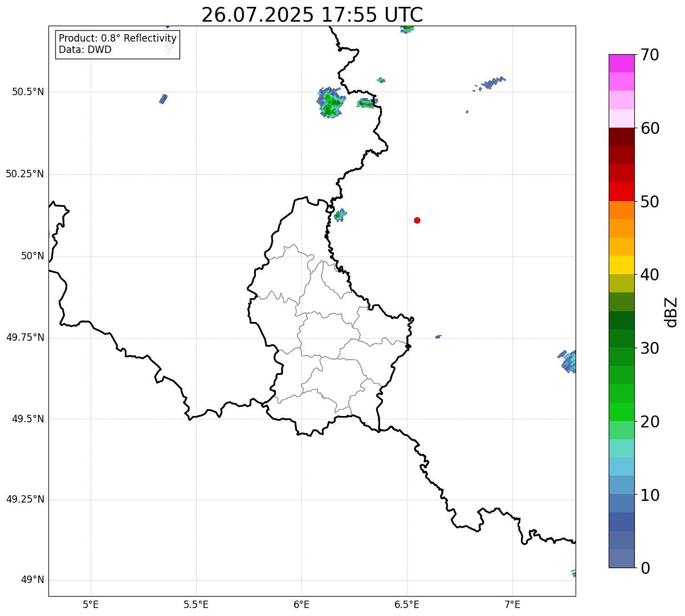The height and width of the screenshot is (616, 685).
Task: Click the bottom slate-blue swatch at 0 dBZ
Action: pyautogui.click(x=622, y=558)
